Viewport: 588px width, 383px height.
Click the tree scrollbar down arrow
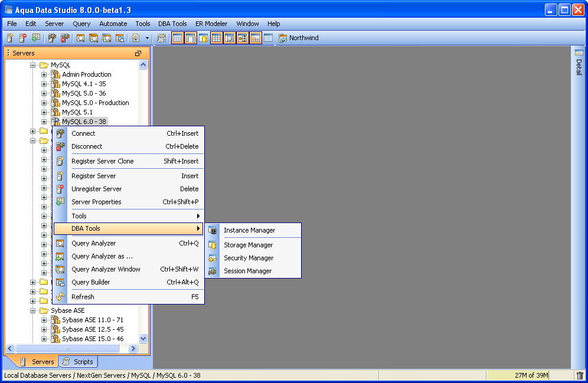[x=143, y=338]
